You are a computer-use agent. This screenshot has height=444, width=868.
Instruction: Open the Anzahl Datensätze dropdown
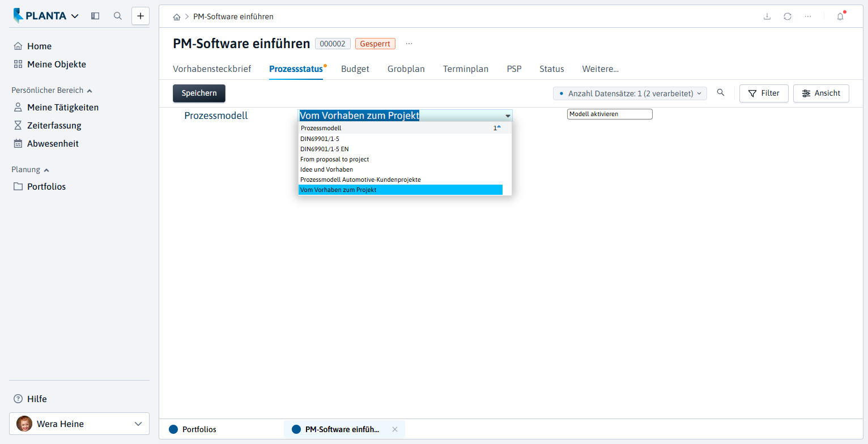point(630,93)
